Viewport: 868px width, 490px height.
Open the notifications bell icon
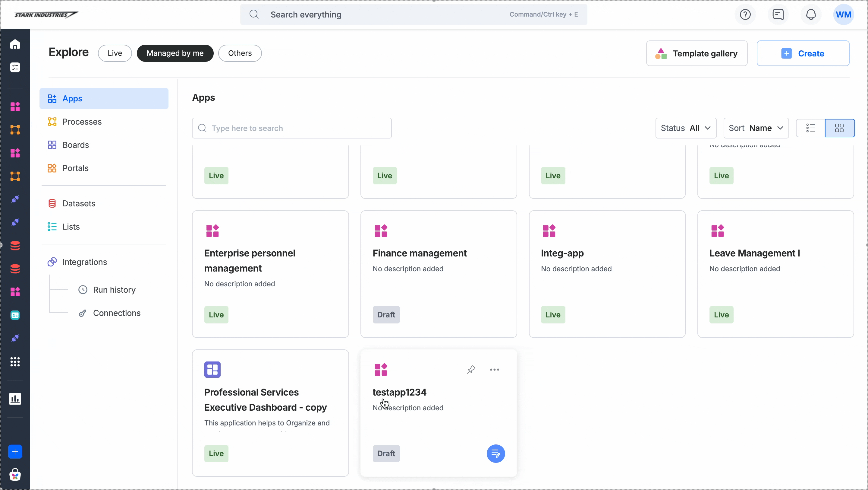pyautogui.click(x=811, y=14)
